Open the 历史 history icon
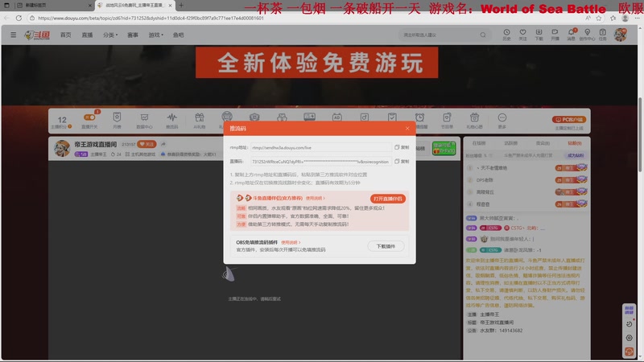The image size is (644, 362). pyautogui.click(x=506, y=35)
